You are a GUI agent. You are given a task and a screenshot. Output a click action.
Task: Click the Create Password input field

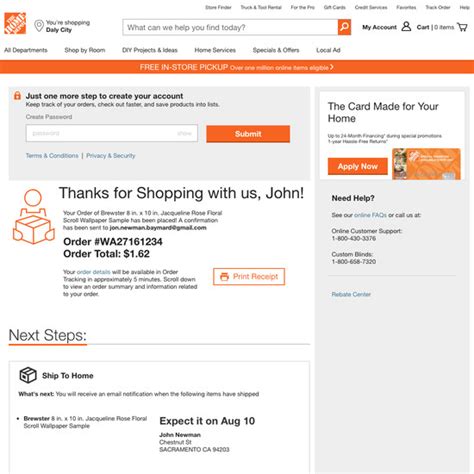click(x=112, y=133)
